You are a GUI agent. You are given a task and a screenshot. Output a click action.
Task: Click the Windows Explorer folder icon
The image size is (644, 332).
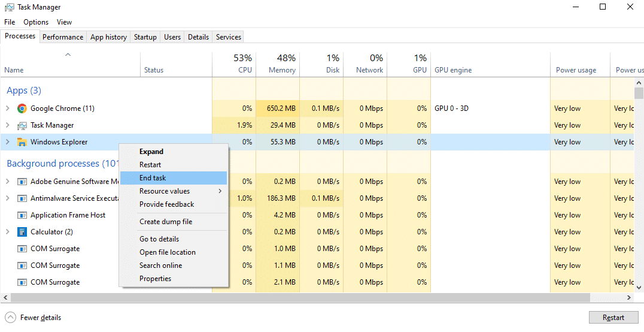click(22, 143)
